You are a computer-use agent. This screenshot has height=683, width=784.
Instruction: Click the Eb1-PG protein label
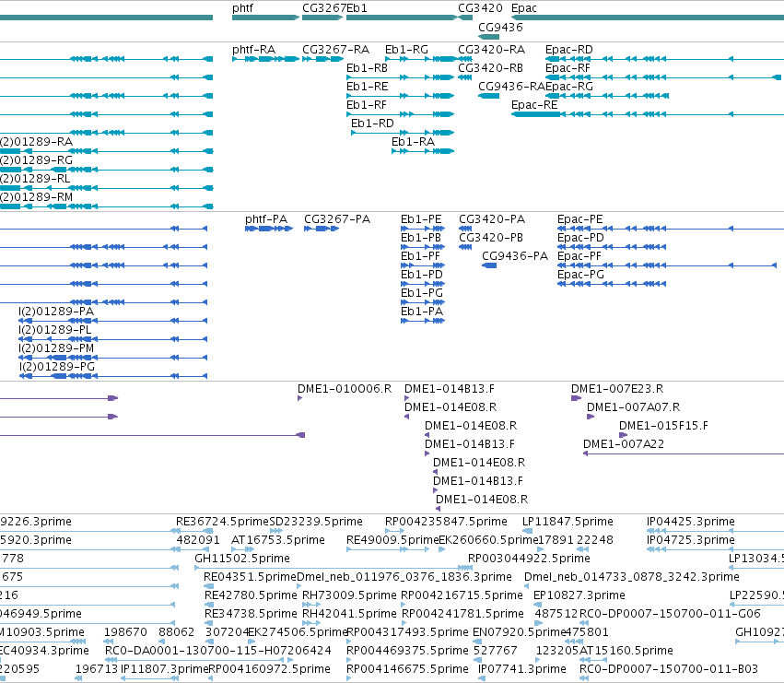click(422, 293)
